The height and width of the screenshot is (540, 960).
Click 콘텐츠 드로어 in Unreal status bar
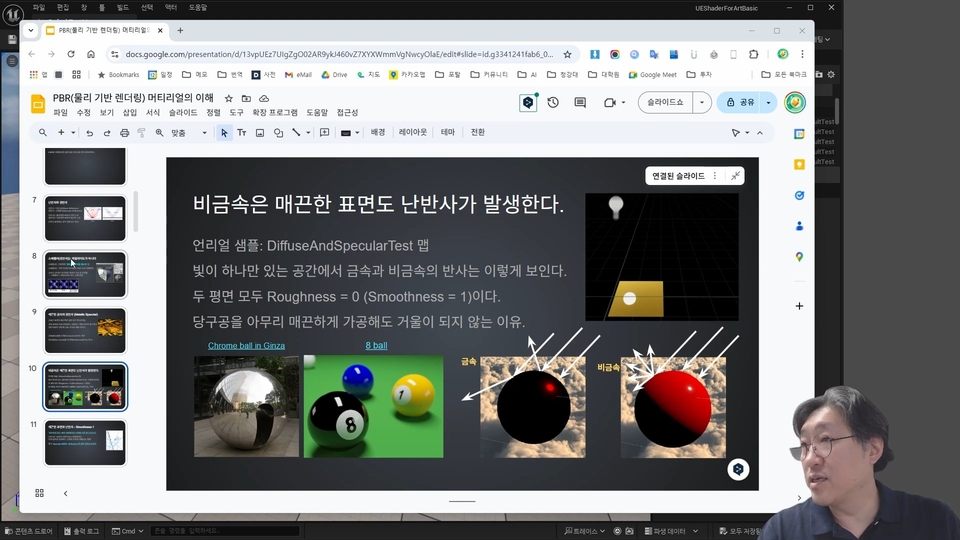(x=28, y=531)
